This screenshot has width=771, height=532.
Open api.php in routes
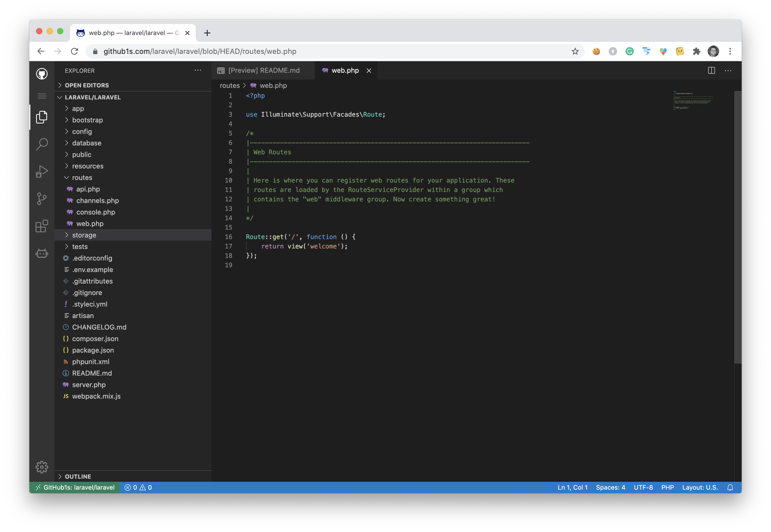133,189
